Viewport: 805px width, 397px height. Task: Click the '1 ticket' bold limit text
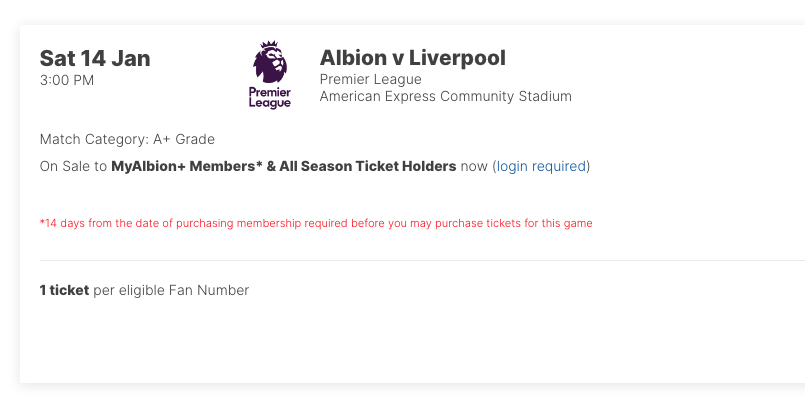point(64,290)
